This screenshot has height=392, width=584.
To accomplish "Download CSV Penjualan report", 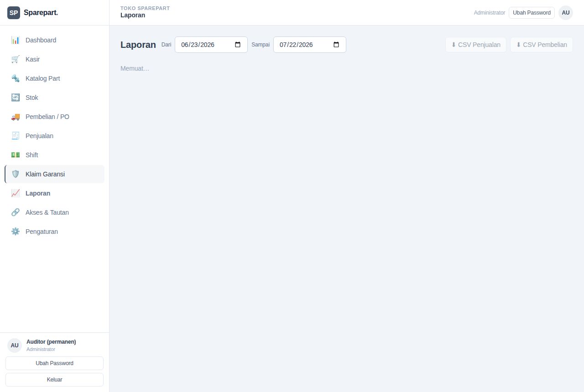I will pyautogui.click(x=476, y=45).
